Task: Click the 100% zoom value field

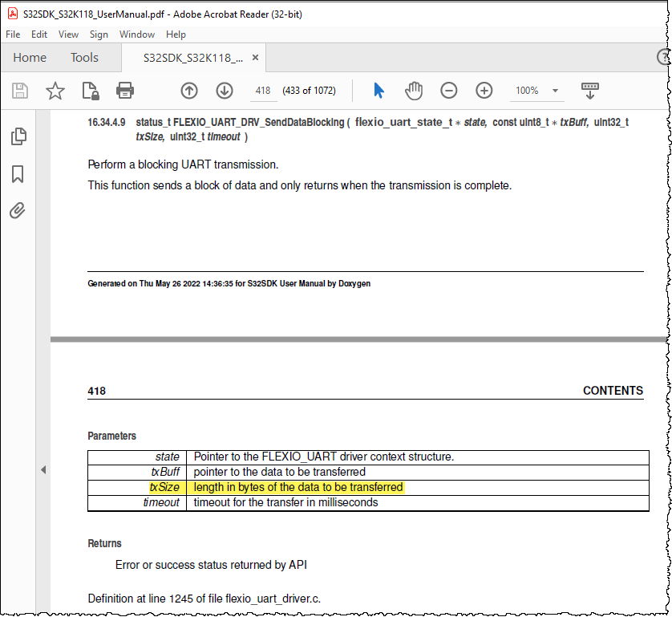Action: click(x=527, y=91)
